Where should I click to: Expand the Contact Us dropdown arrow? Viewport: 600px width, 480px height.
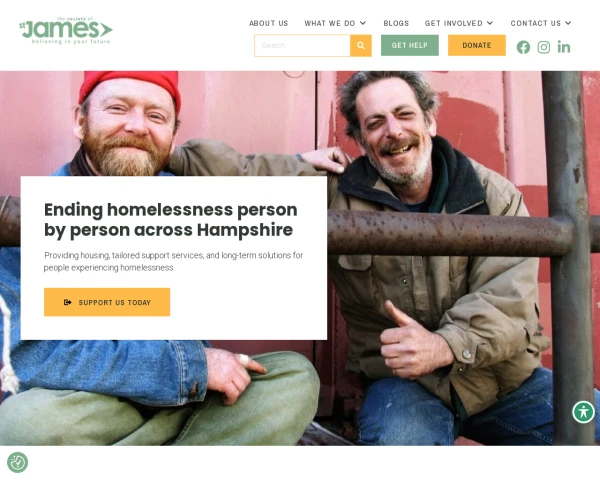[x=568, y=23]
